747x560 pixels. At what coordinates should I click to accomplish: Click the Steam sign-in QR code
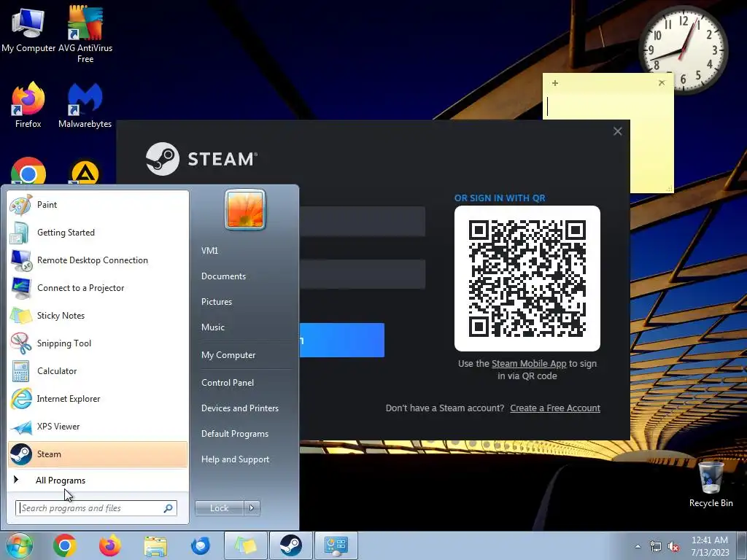(527, 279)
